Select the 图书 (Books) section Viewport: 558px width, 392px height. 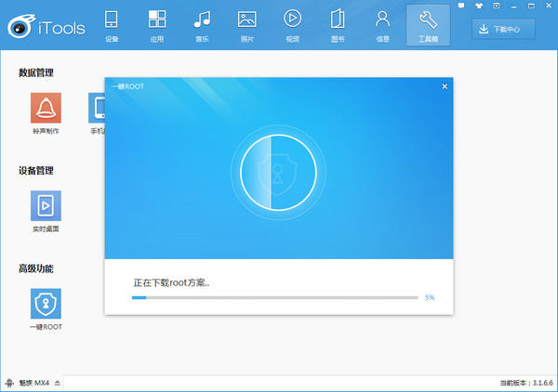point(337,24)
